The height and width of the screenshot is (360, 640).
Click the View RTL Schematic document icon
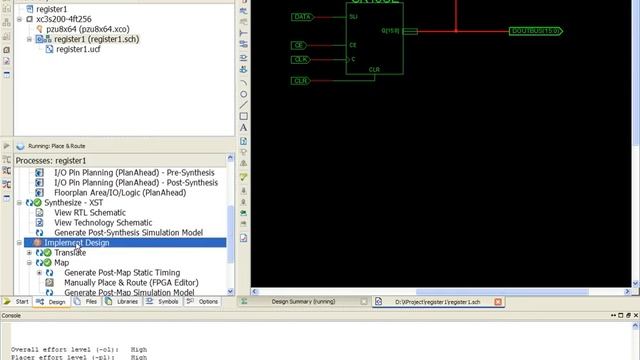coord(39,213)
